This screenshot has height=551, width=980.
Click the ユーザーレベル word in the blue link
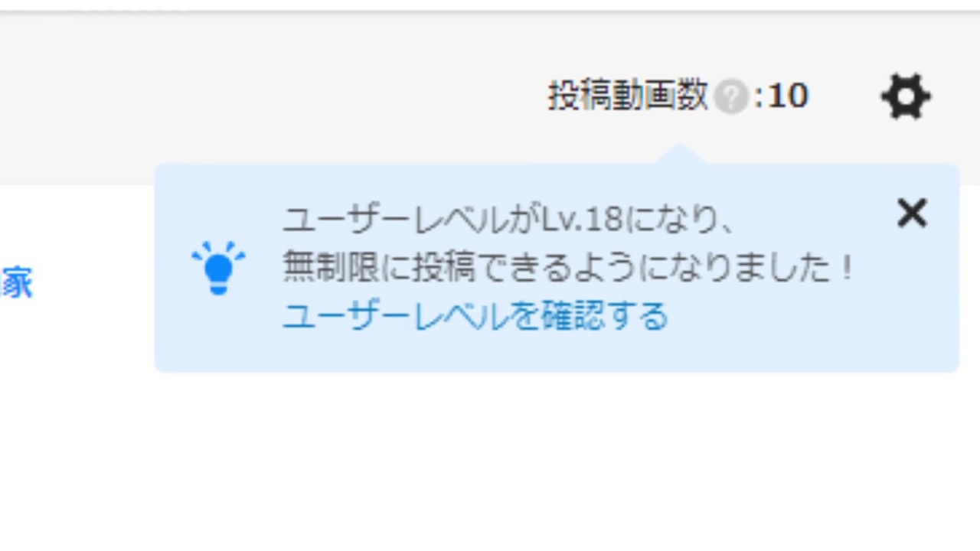(394, 315)
